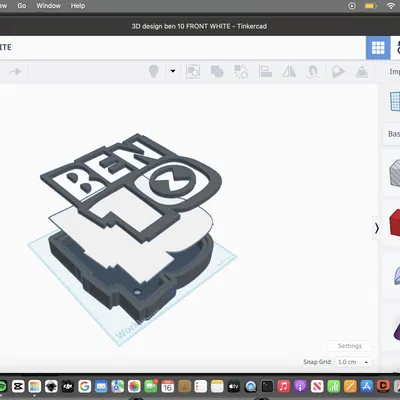Screen dimensions: 400x400
Task: Click the screen recording status icon
Action: (352, 6)
